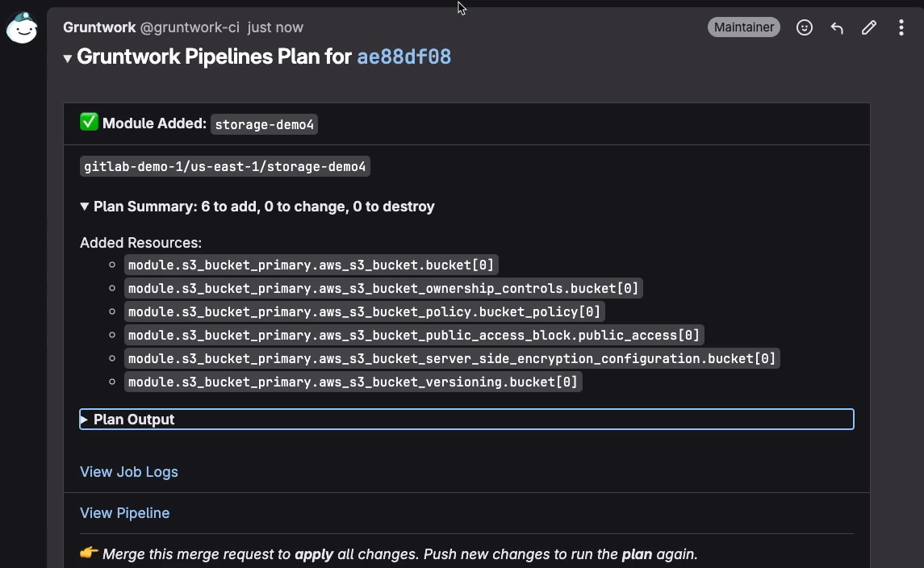The width and height of the screenshot is (924, 568).
Task: Open the View Job Logs link
Action: pos(129,472)
